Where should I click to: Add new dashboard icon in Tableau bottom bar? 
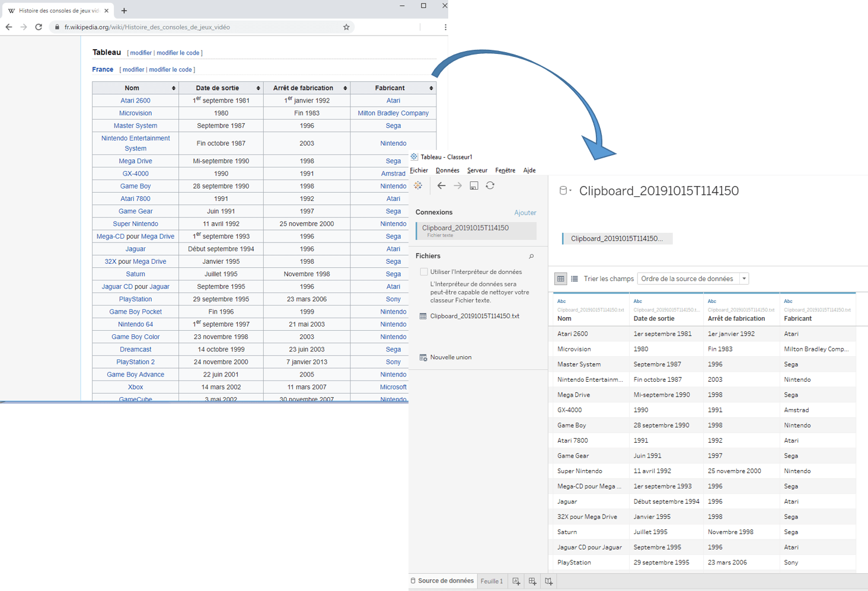532,582
